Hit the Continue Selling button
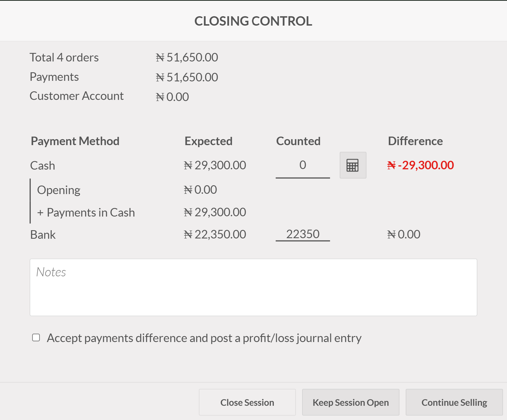Image resolution: width=507 pixels, height=420 pixels. (x=454, y=402)
